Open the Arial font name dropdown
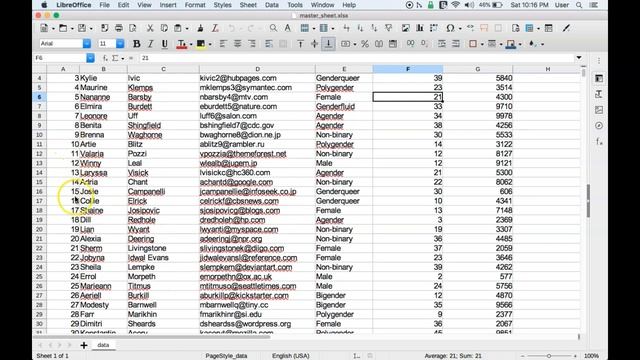The image size is (640, 360). [87, 44]
